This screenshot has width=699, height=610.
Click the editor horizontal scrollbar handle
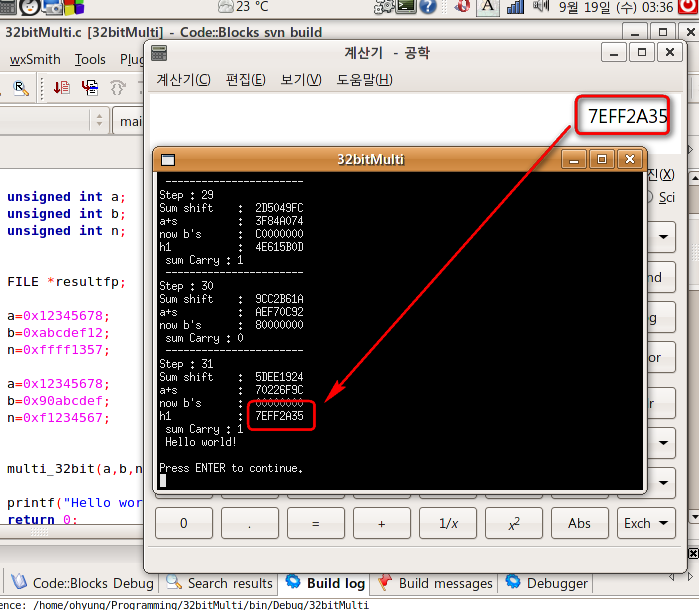pyautogui.click(x=39, y=532)
